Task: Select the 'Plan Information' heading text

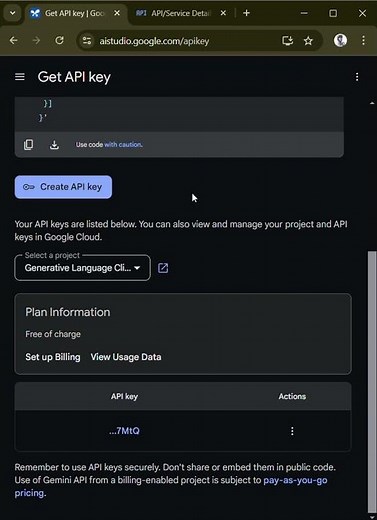Action: tap(68, 312)
